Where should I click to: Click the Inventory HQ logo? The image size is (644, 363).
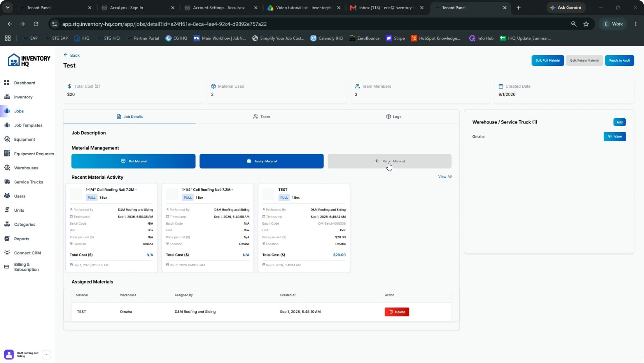(x=29, y=60)
